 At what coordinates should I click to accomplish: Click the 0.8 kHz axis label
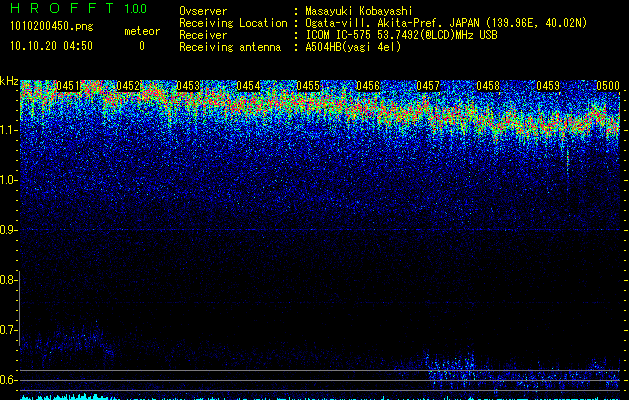[9, 280]
